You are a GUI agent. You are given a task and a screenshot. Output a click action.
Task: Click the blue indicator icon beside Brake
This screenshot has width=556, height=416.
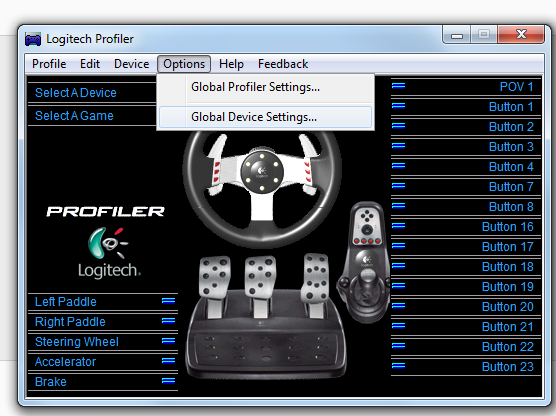tap(168, 381)
